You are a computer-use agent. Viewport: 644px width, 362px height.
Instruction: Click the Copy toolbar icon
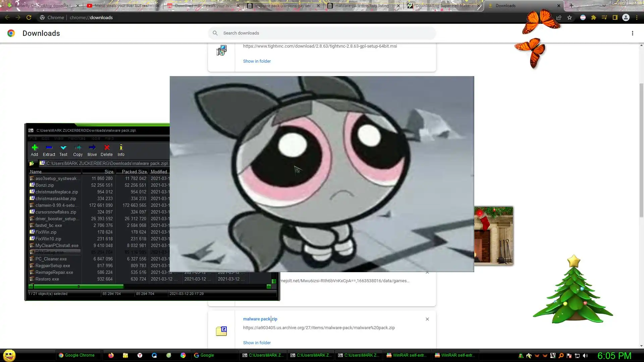[78, 150]
